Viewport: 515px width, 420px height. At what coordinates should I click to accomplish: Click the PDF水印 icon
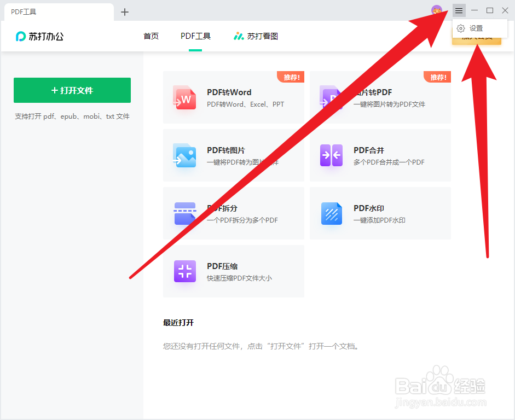tap(332, 213)
